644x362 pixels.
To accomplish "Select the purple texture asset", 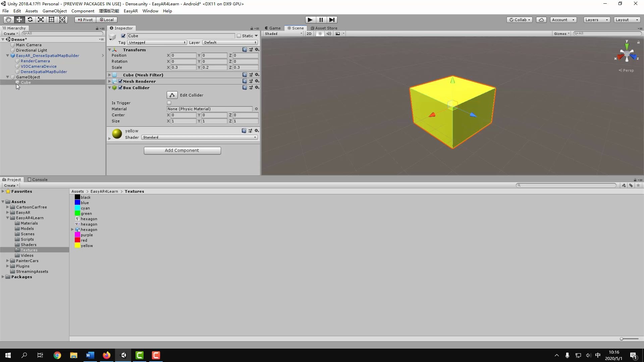I will (x=86, y=235).
